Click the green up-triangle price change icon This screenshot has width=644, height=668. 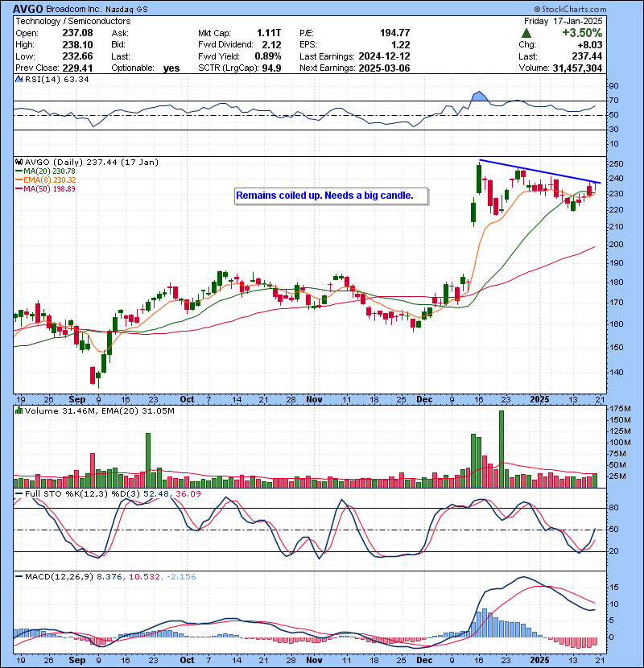coord(526,33)
